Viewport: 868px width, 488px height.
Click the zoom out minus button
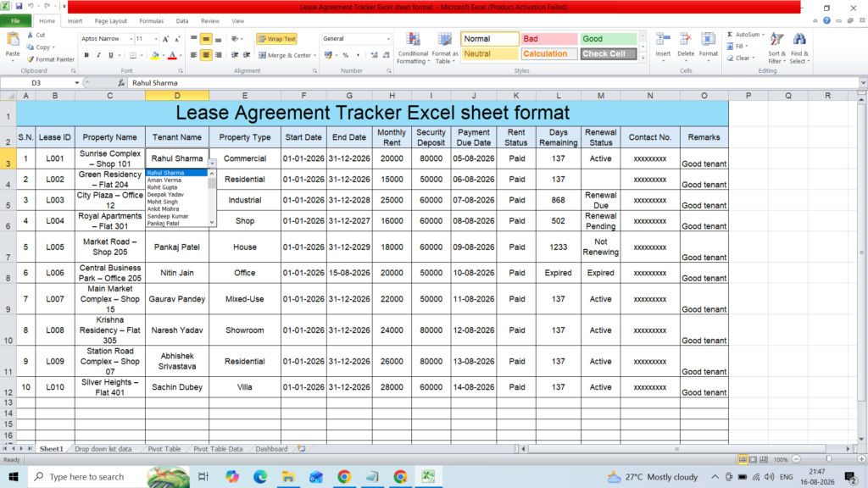click(796, 459)
